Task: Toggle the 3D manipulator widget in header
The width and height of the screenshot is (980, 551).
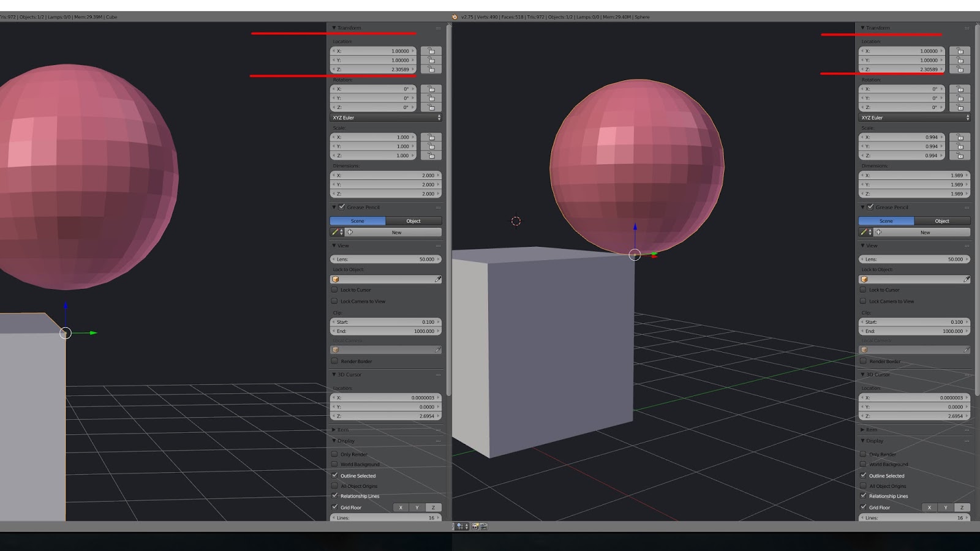Action: coord(458,527)
